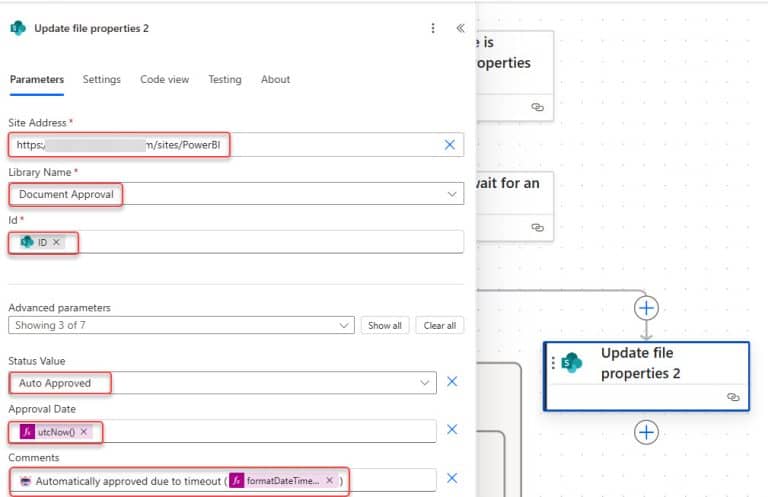
Task: Click the fx icon on formatDateTime token
Action: (237, 480)
